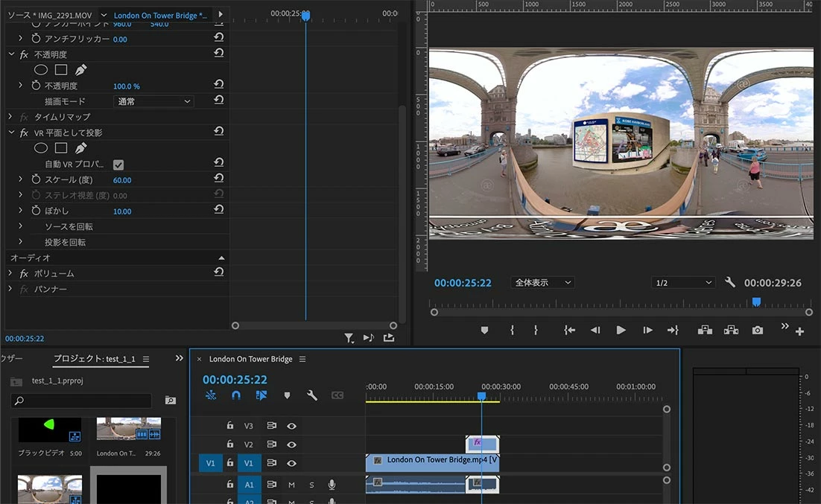The image size is (821, 504).
Task: Hide track V3 using eye icon
Action: coord(291,427)
